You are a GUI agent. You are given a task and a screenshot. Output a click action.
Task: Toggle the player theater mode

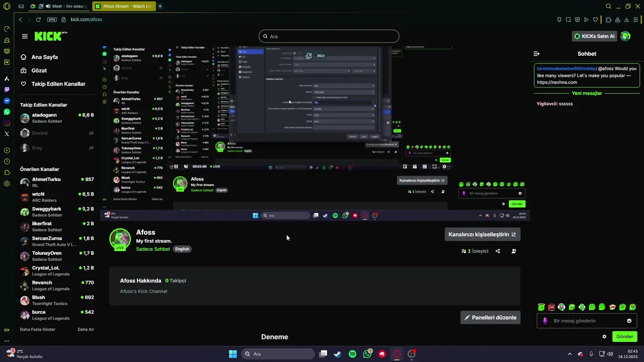(x=425, y=166)
